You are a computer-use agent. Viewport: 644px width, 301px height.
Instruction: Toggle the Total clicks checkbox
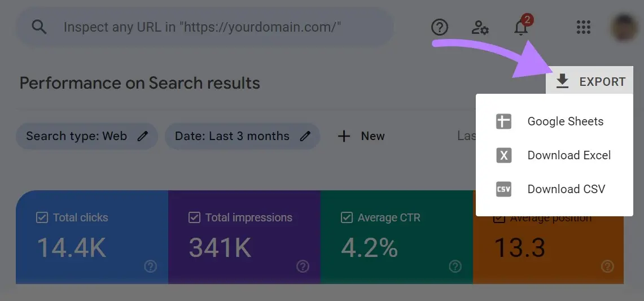42,217
